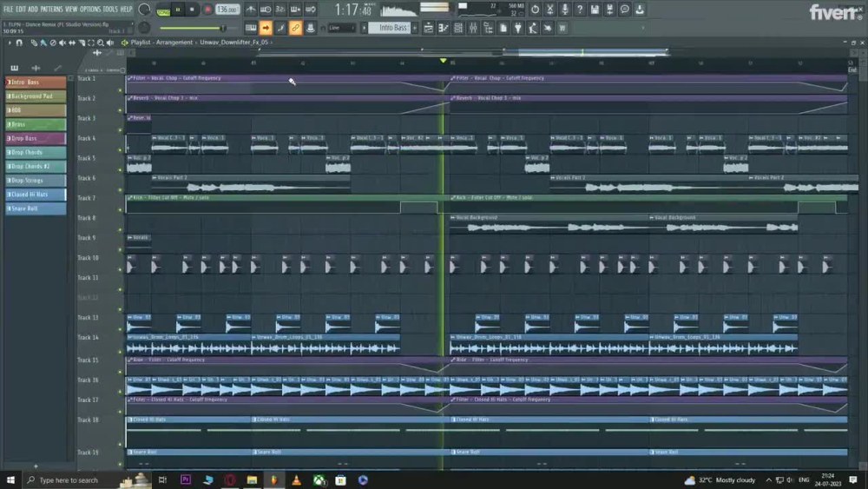The image size is (868, 489).
Task: Open the browser icon
Action: 488,28
